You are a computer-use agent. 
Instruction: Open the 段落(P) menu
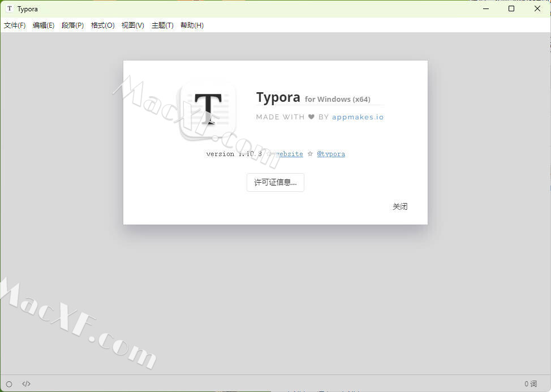point(73,25)
